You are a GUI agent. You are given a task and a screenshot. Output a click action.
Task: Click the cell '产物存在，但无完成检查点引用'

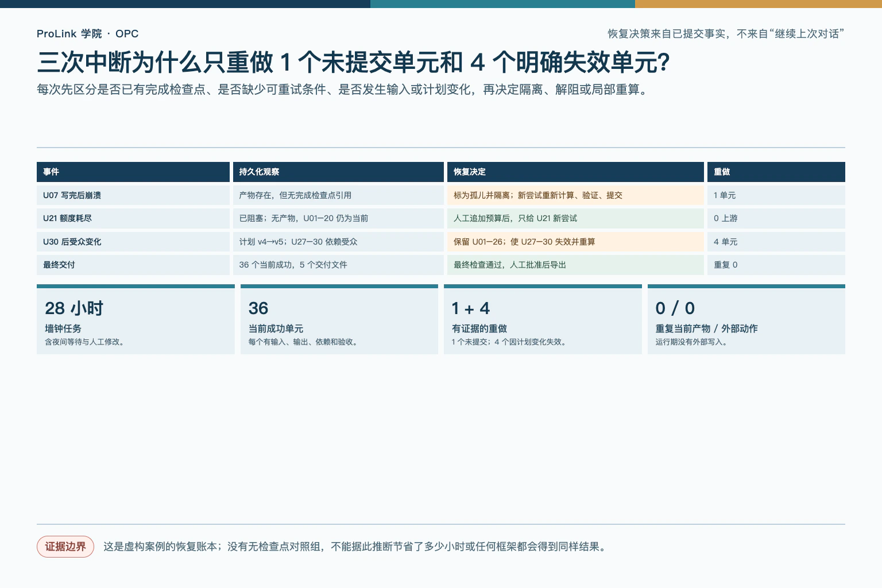tap(338, 195)
